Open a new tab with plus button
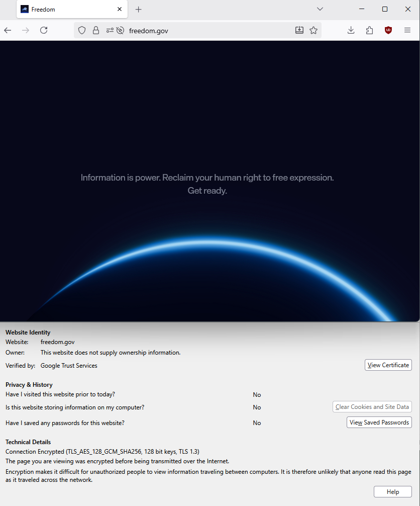Image resolution: width=420 pixels, height=506 pixels. 139,9
